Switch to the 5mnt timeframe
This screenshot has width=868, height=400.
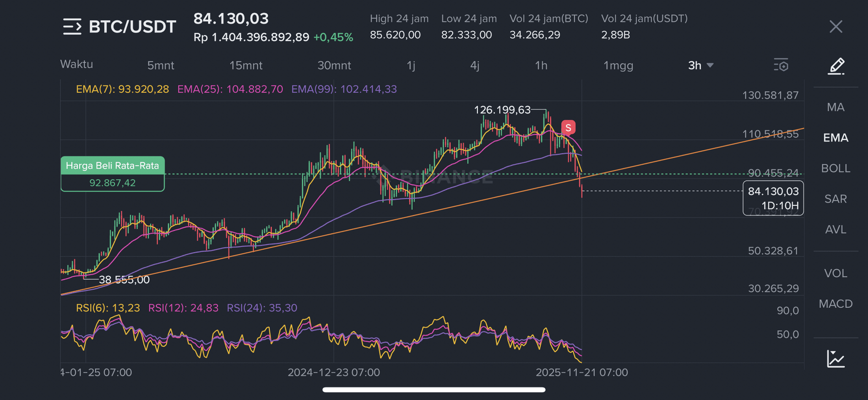click(x=161, y=65)
